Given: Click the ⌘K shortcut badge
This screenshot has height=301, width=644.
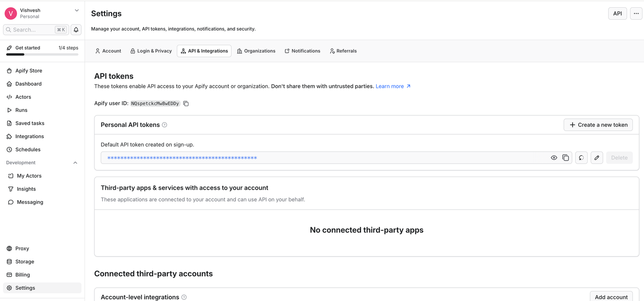Looking at the screenshot, I should 61,30.
